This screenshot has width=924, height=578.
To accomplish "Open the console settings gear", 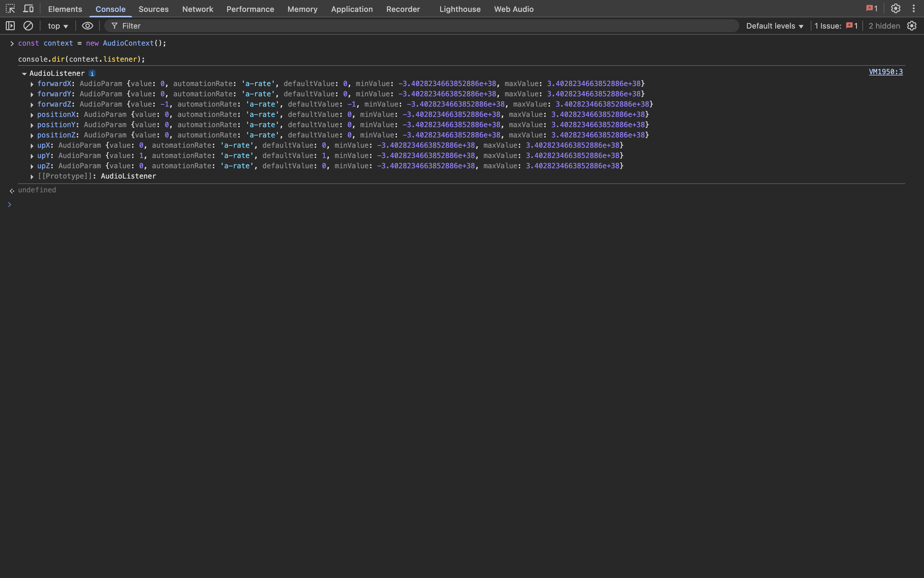I will [912, 26].
